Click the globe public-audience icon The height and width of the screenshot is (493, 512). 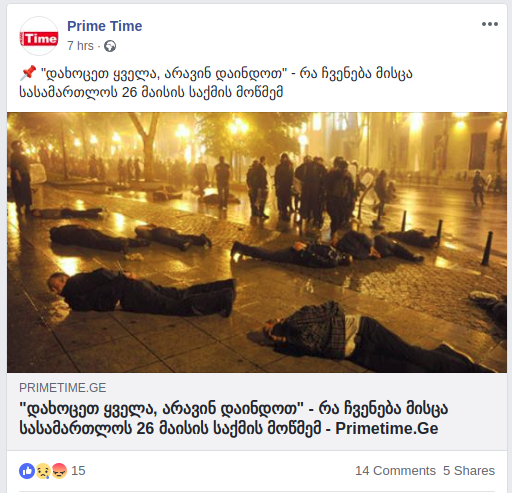pos(110,46)
